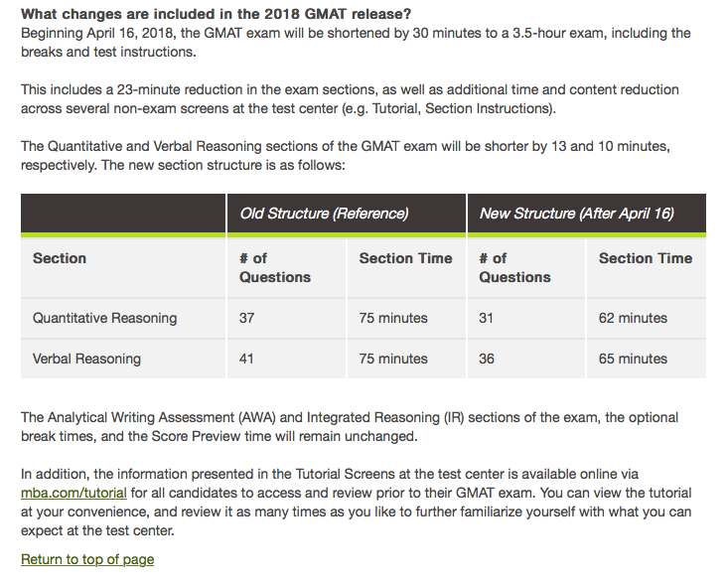Click the paragraph starting "Beginning April 16, 2018"
This screenshot has width=727, height=588.
tap(356, 42)
